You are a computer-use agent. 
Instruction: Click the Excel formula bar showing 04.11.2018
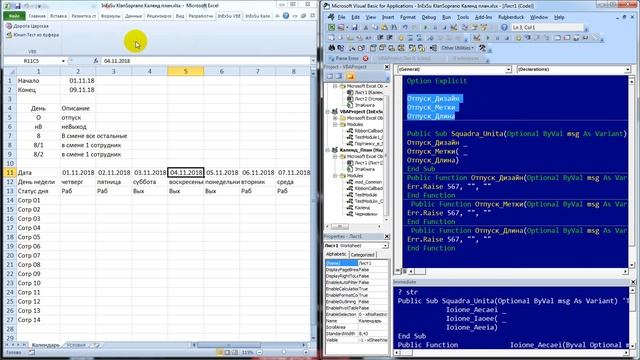point(206,61)
